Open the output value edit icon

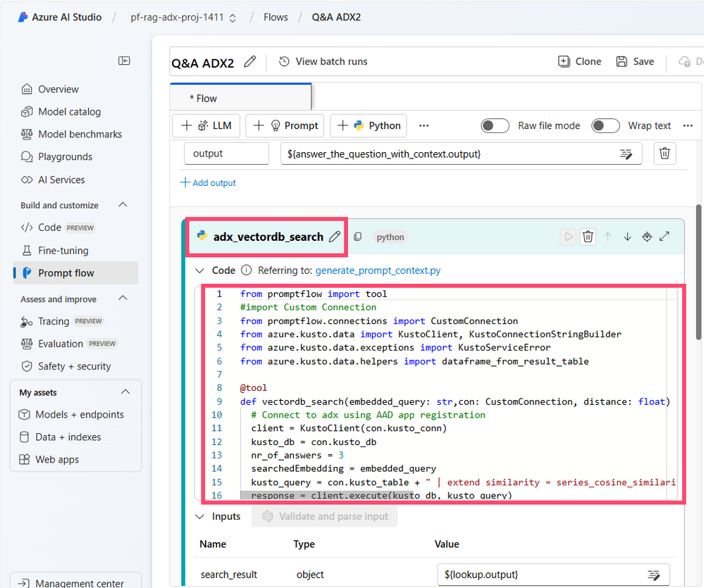(x=626, y=154)
